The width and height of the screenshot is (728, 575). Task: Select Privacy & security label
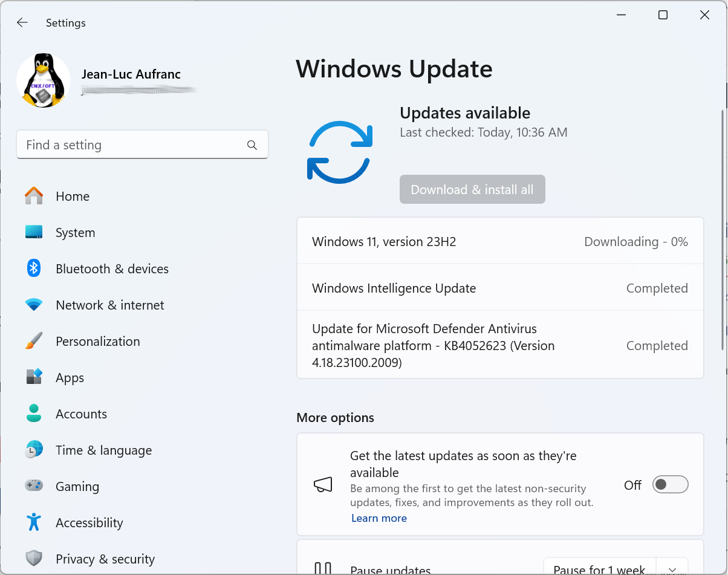pyautogui.click(x=105, y=559)
